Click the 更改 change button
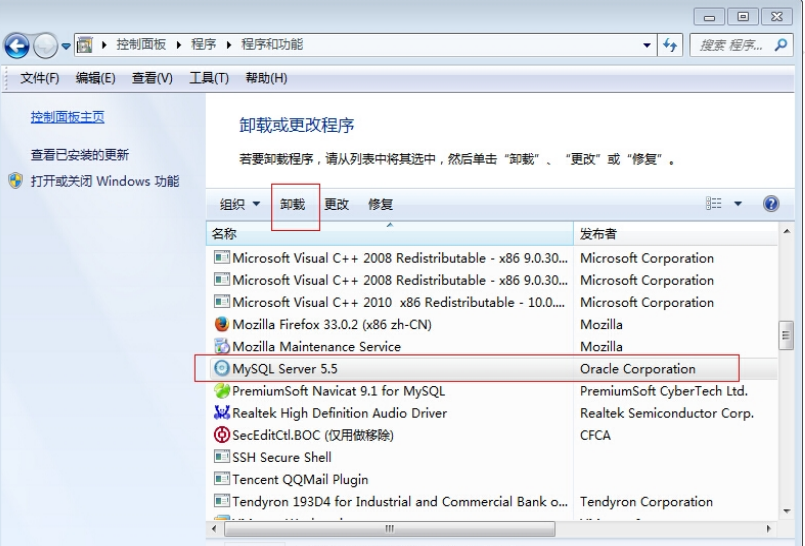Image resolution: width=805 pixels, height=546 pixels. (x=337, y=204)
